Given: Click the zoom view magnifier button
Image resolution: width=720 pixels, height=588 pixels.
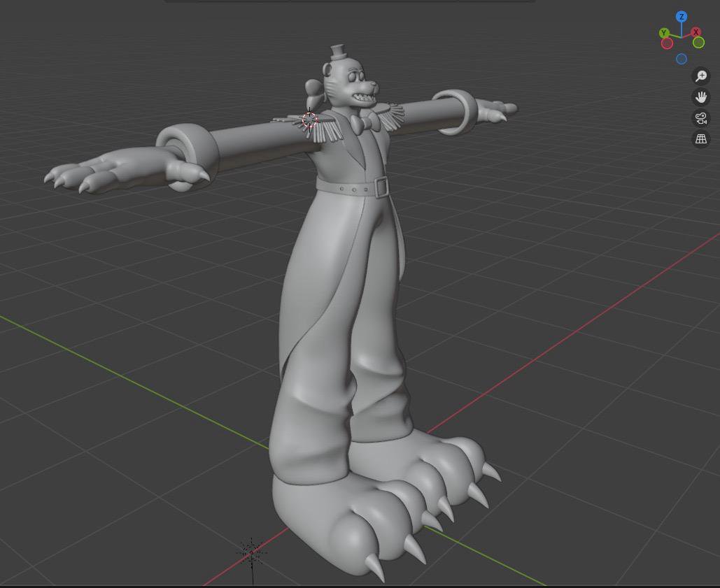Looking at the screenshot, I should (x=700, y=76).
